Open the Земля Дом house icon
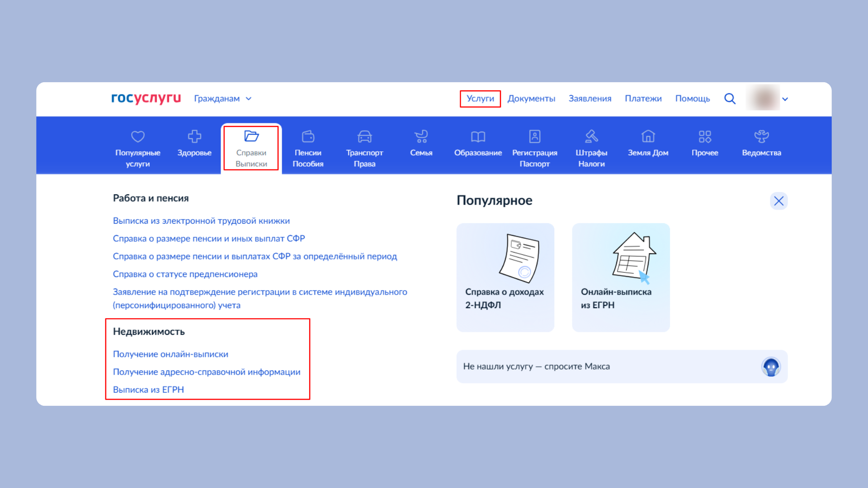The image size is (868, 488). pyautogui.click(x=648, y=136)
